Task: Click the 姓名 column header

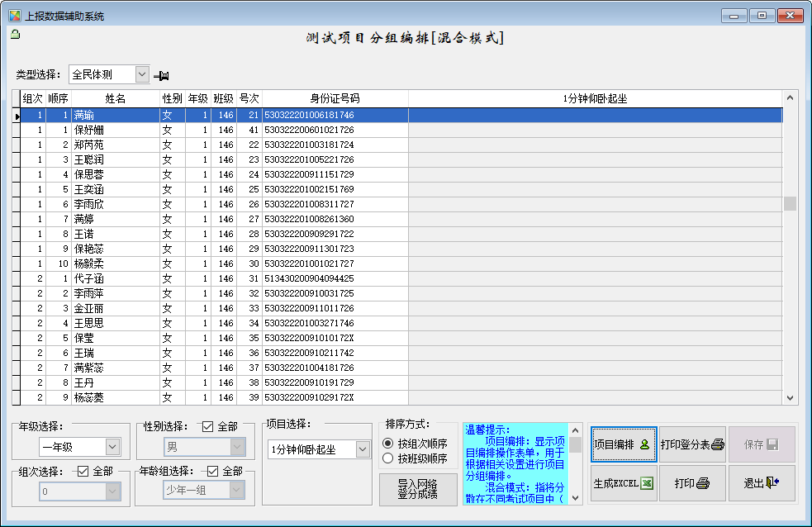Action: click(116, 98)
